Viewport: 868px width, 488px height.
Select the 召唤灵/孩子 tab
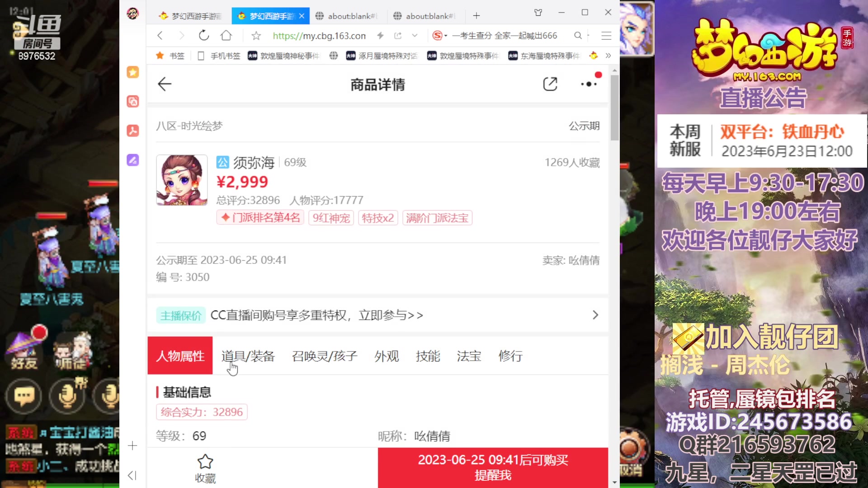click(x=325, y=356)
